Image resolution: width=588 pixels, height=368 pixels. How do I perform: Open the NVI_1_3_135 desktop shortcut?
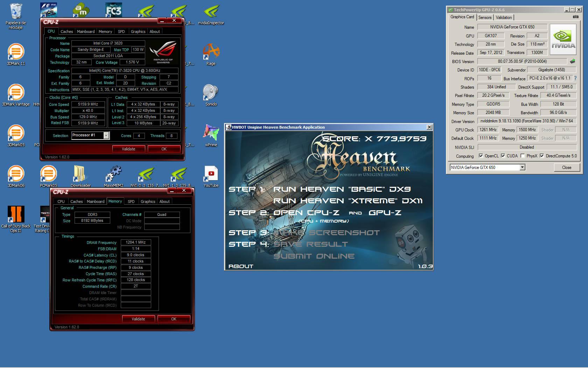pyautogui.click(x=178, y=176)
